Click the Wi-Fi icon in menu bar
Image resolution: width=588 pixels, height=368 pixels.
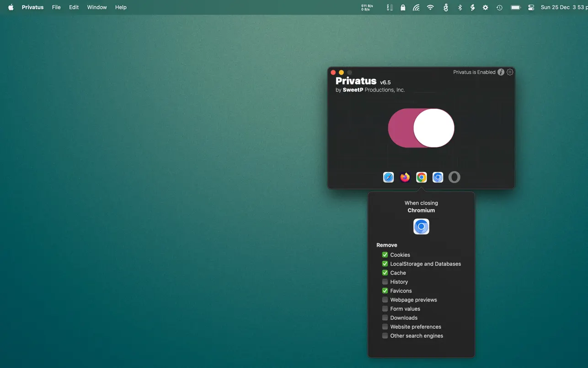(x=430, y=7)
